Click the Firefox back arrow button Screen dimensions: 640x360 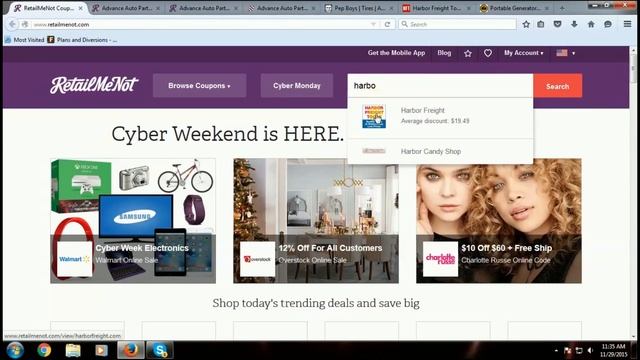click(x=12, y=24)
